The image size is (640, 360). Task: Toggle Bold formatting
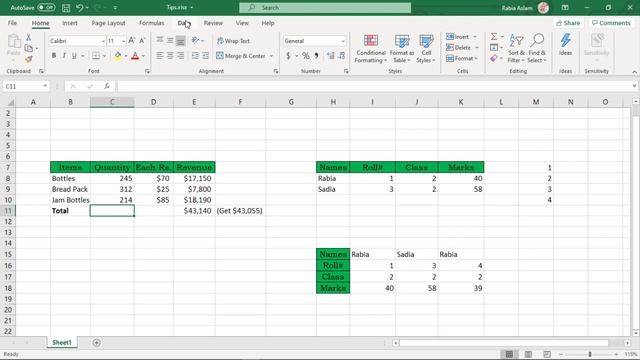54,56
